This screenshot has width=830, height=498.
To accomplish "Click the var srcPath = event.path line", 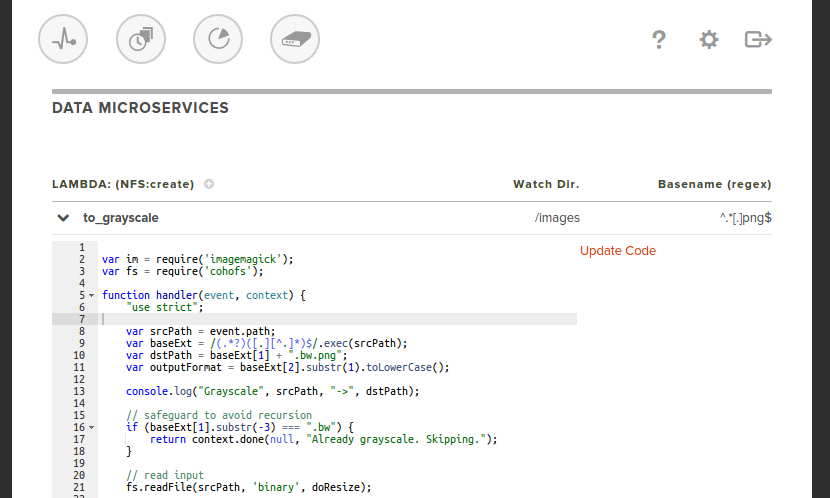I will pyautogui.click(x=201, y=331).
